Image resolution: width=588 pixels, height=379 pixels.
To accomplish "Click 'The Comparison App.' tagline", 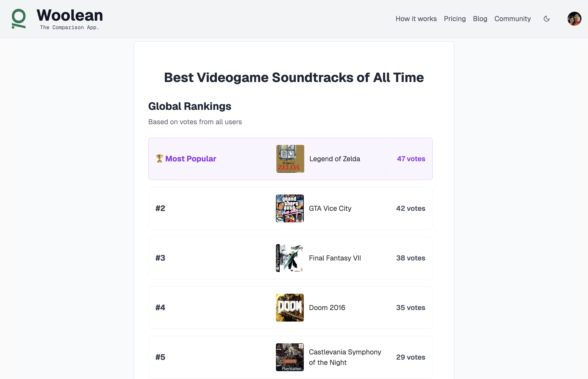I will (x=69, y=27).
